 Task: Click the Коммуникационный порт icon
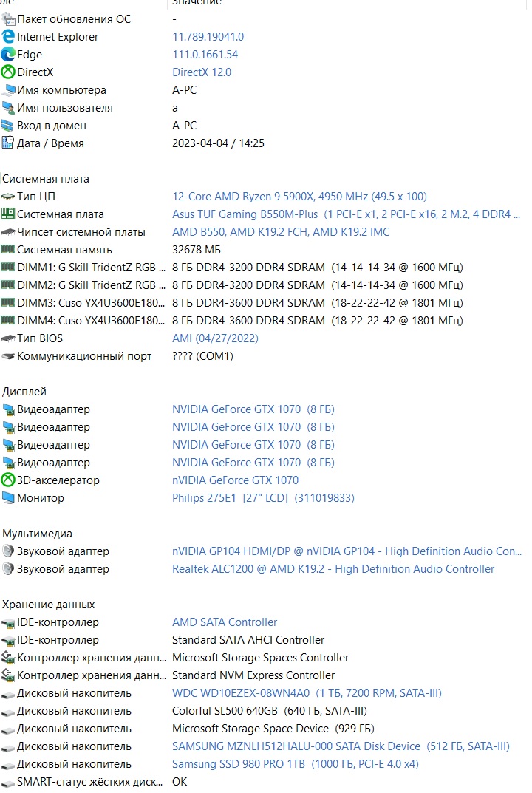[8, 356]
